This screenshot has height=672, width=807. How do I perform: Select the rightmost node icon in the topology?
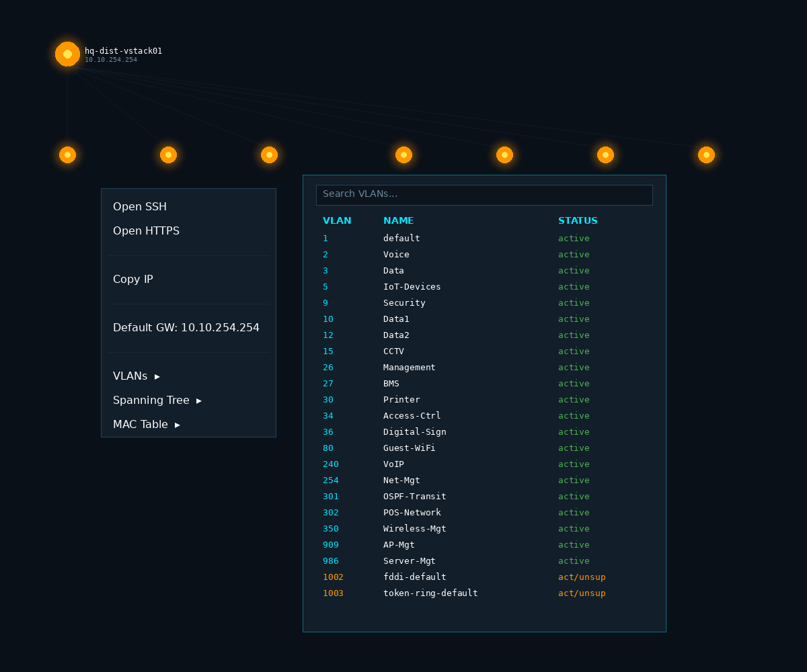(x=706, y=154)
